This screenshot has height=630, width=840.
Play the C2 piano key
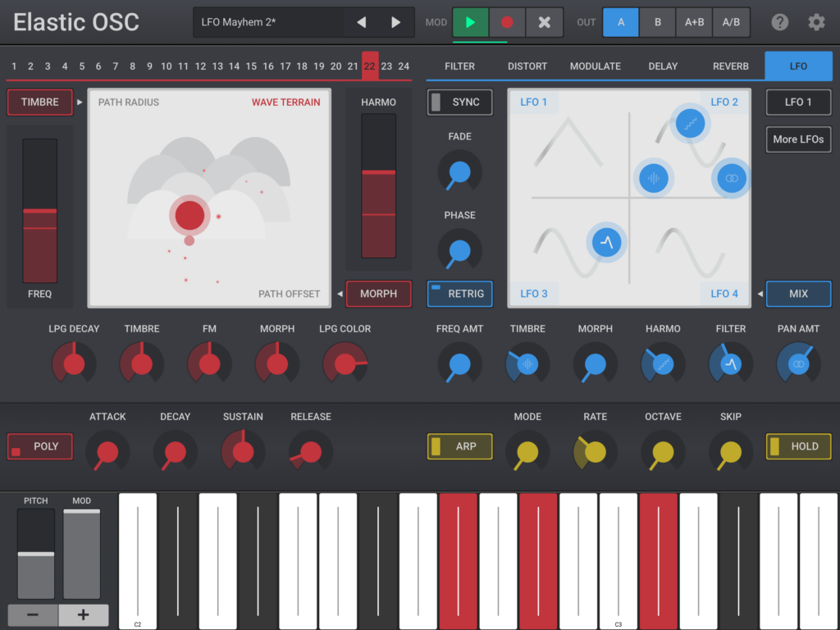pos(138,560)
